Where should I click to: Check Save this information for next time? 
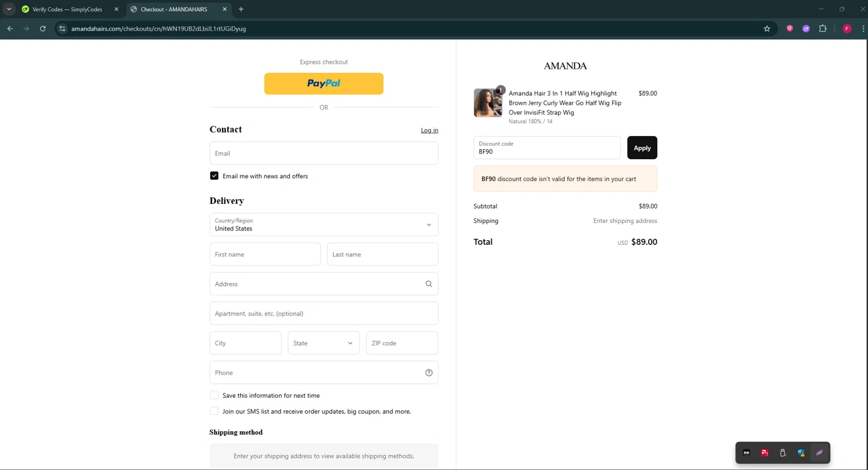pyautogui.click(x=214, y=395)
